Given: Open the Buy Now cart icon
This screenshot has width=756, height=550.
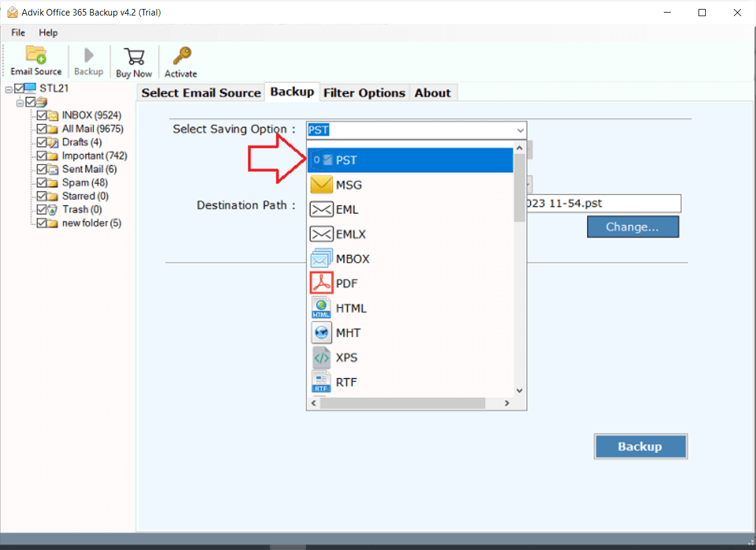Looking at the screenshot, I should [134, 57].
